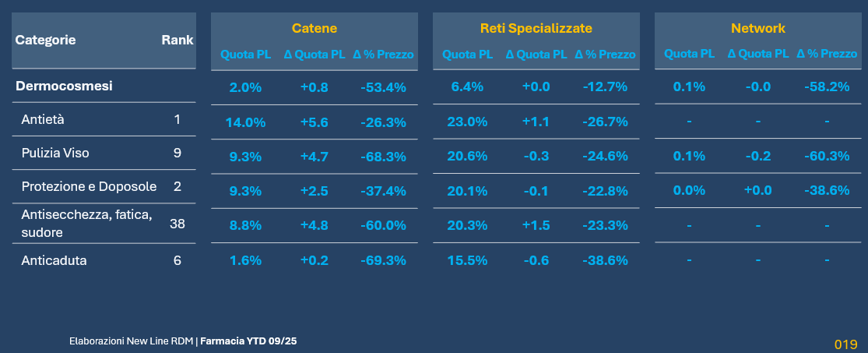Click the +5.6 delta quota cell
The height and width of the screenshot is (353, 868).
click(314, 122)
